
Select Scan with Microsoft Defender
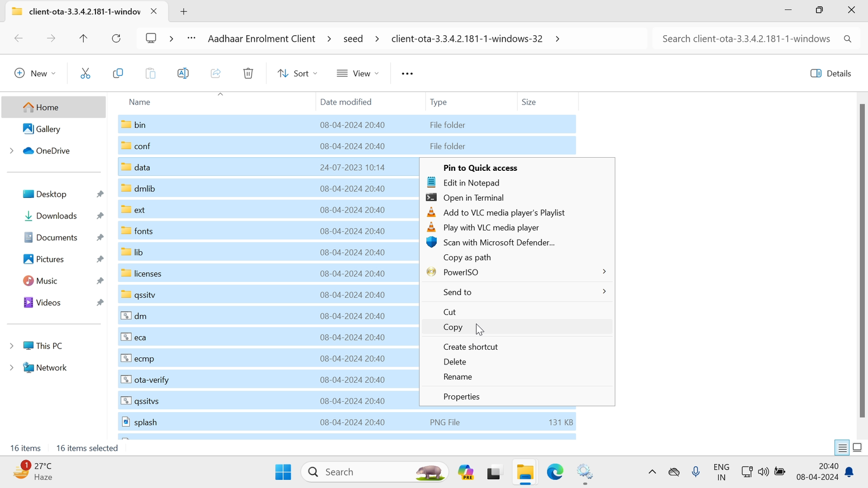coord(517,242)
